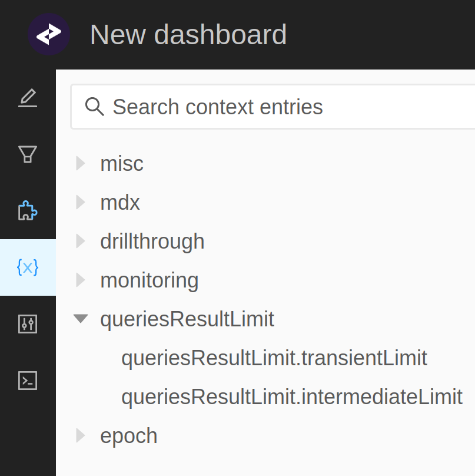The width and height of the screenshot is (475, 476).
Task: Select the mdx category label
Action: [x=119, y=202]
